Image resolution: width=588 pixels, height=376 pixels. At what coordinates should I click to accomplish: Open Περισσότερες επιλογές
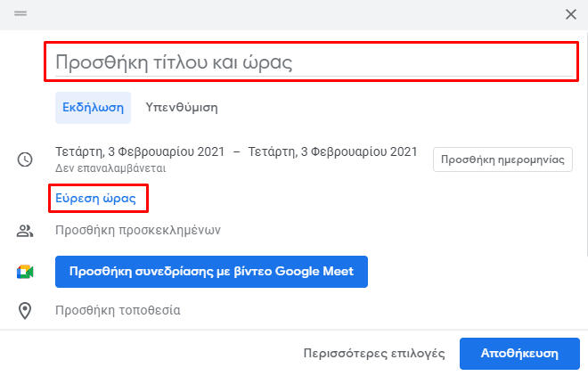[374, 354]
